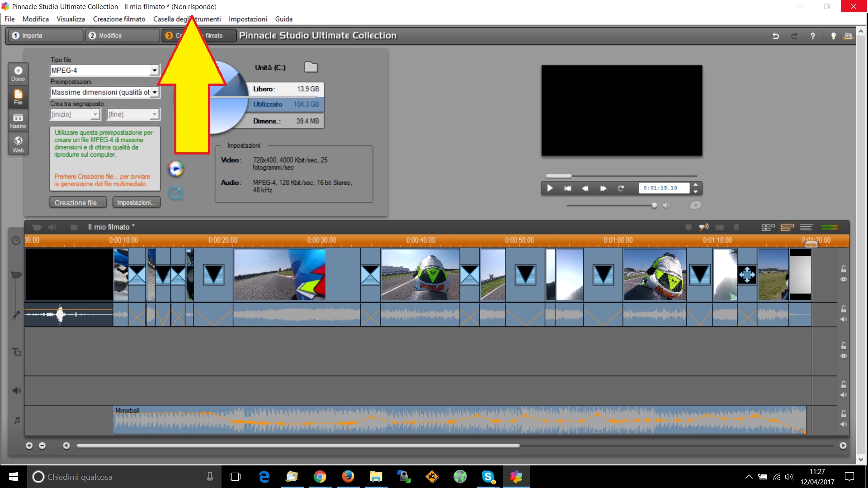868x488 pixels.
Task: Select the Web output icon
Action: tap(18, 144)
